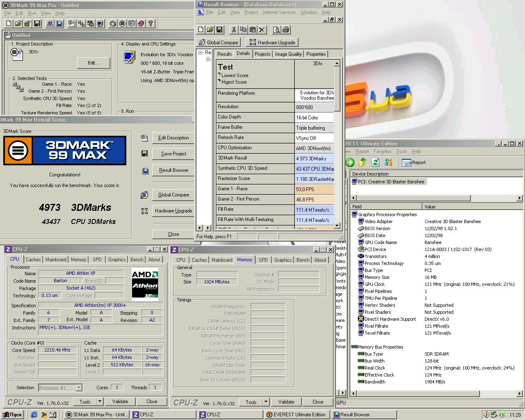Click Bandwidth row in EVEREST memory properties
The width and height of the screenshot is (525, 420).
(x=402, y=382)
